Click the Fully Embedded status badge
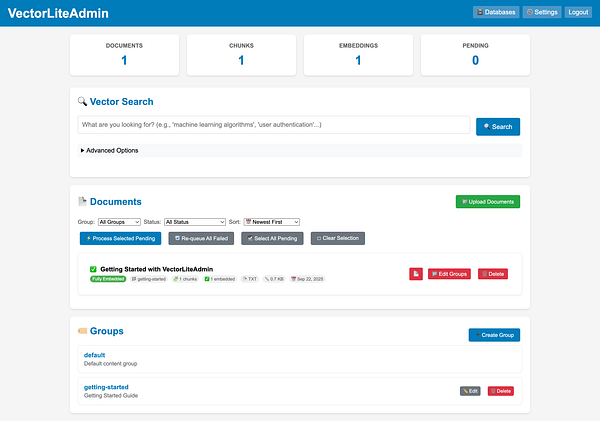The height and width of the screenshot is (421, 600). (108, 279)
